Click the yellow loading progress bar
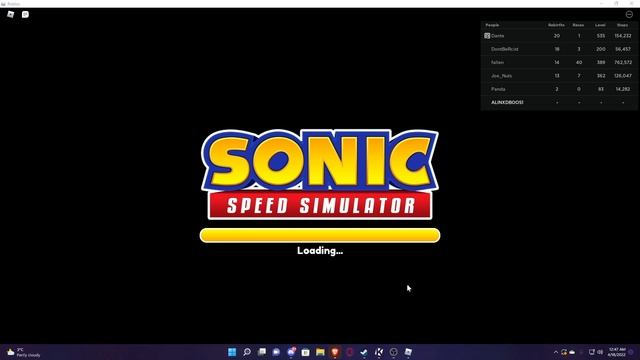Screen dimensions: 640x360 (x=320, y=236)
